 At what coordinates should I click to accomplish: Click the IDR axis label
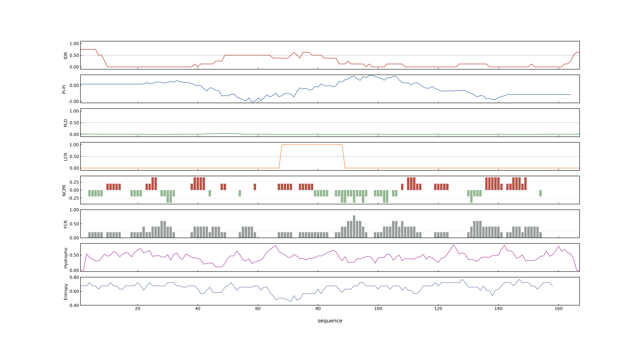point(66,55)
